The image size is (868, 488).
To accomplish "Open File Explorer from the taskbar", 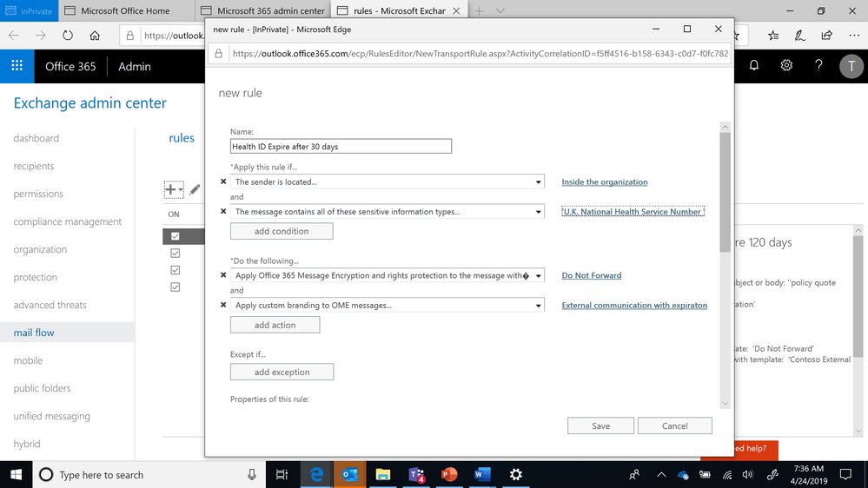I will pos(382,474).
